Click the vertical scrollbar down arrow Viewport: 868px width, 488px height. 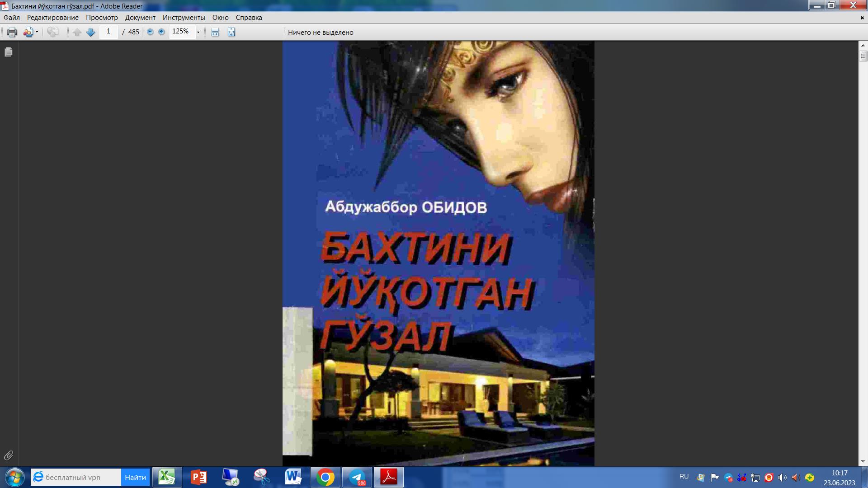pos(863,461)
